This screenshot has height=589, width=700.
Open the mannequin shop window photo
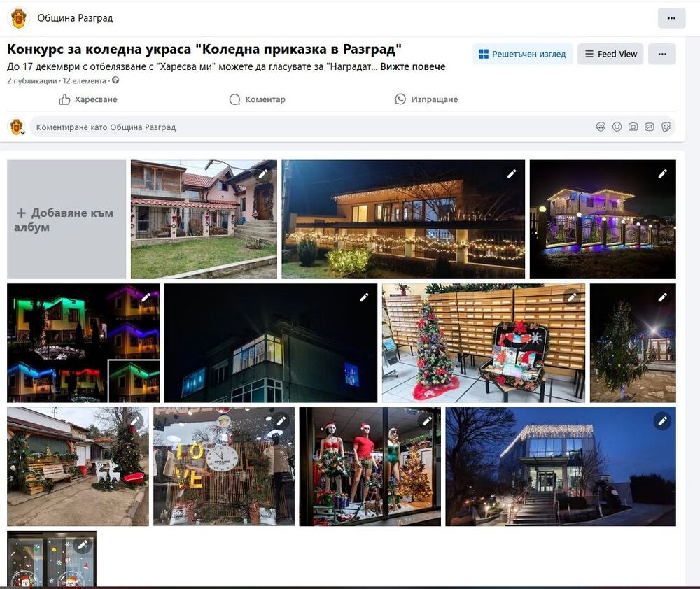coord(370,466)
